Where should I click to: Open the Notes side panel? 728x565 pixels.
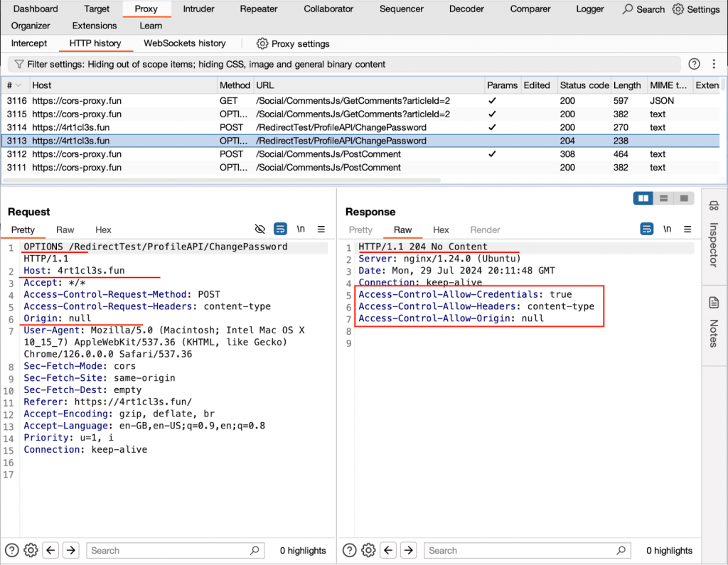pos(714,323)
